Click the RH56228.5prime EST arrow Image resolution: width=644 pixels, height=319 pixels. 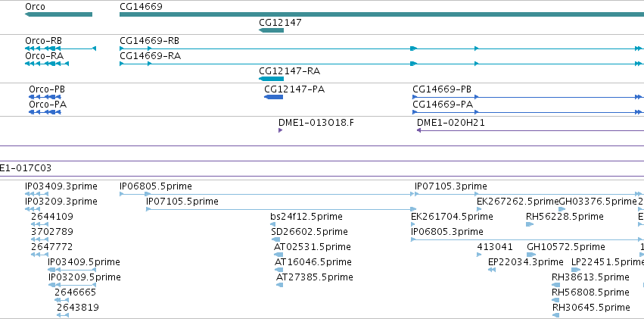[x=530, y=224]
